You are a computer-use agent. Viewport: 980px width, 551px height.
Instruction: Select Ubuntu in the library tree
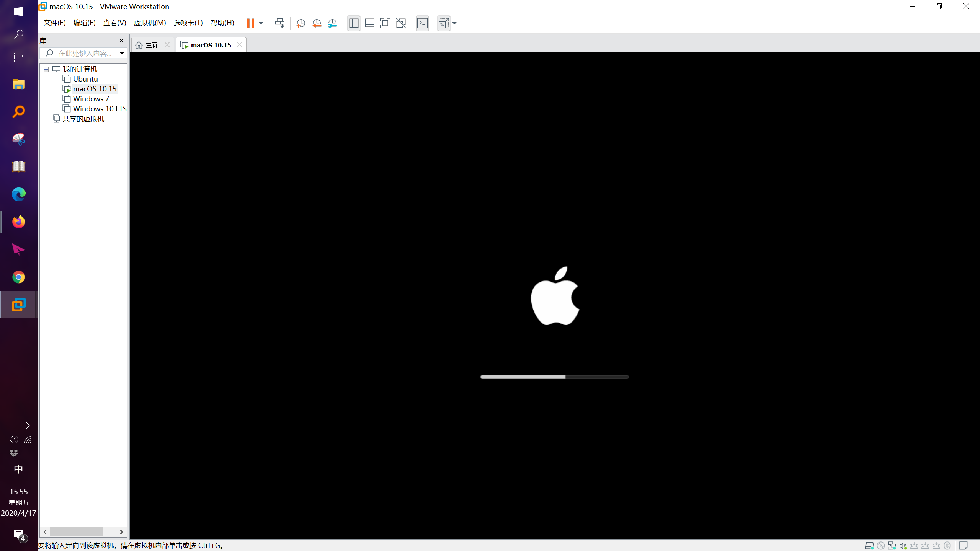click(x=85, y=79)
